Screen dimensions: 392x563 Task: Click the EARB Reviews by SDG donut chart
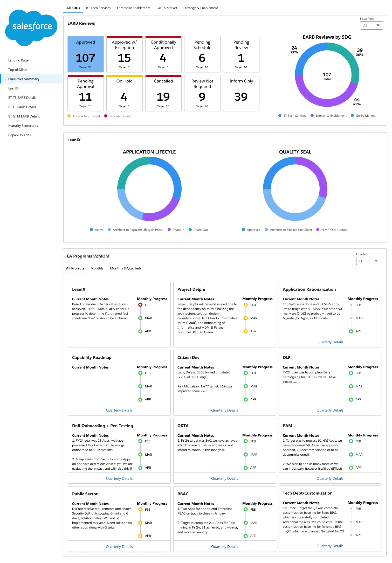click(327, 75)
